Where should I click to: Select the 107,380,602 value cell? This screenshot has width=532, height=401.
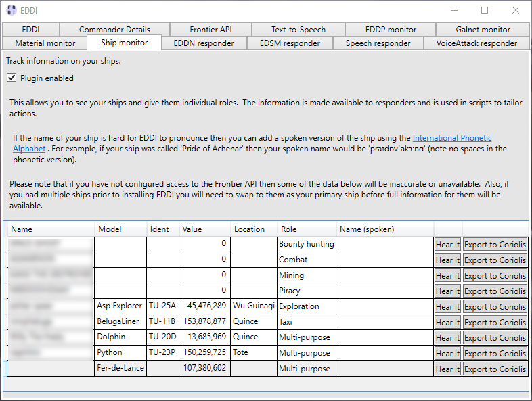204,369
